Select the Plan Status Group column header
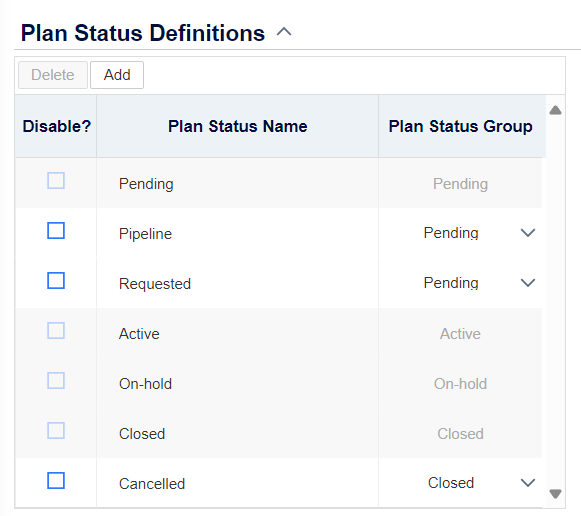The height and width of the screenshot is (516, 581). click(x=461, y=126)
